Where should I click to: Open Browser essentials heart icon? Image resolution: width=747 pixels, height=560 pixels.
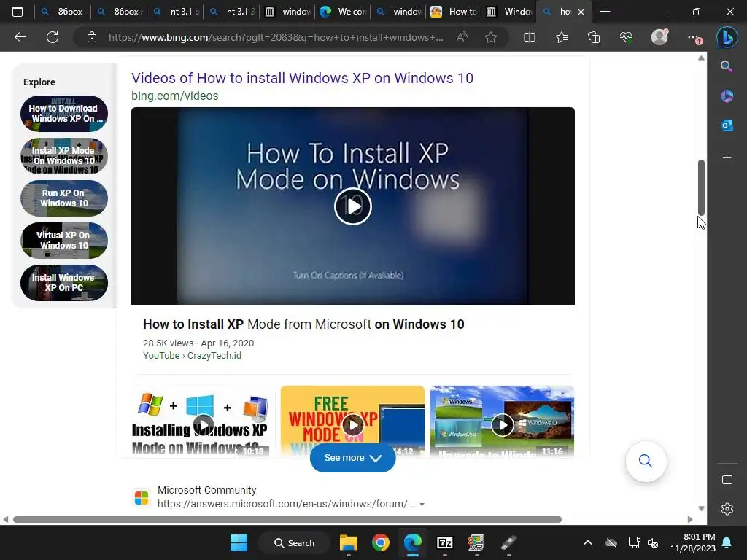tap(626, 37)
